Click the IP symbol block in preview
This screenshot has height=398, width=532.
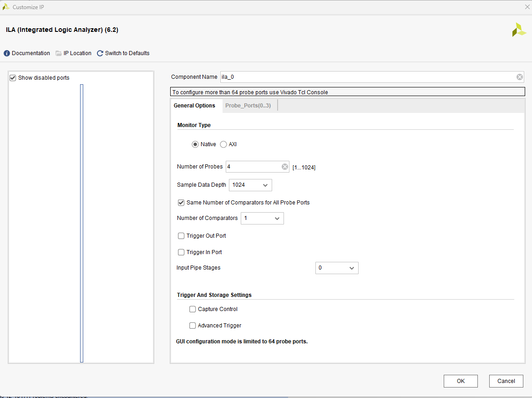(x=82, y=224)
